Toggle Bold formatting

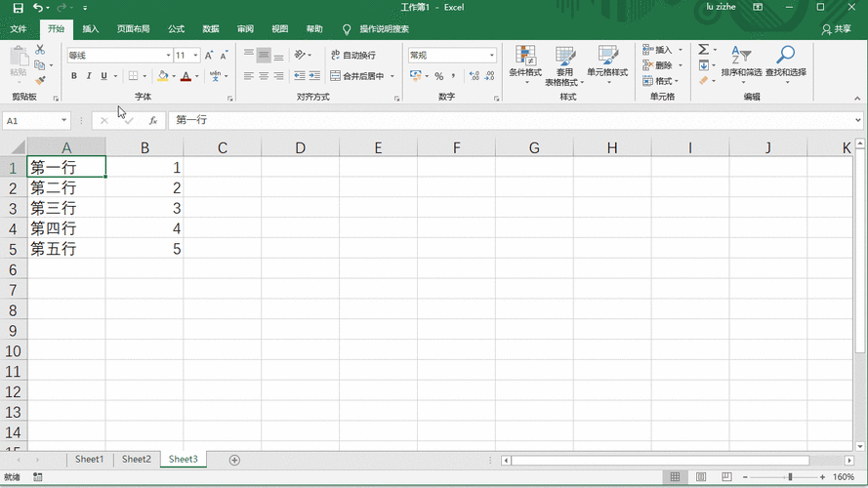click(73, 76)
